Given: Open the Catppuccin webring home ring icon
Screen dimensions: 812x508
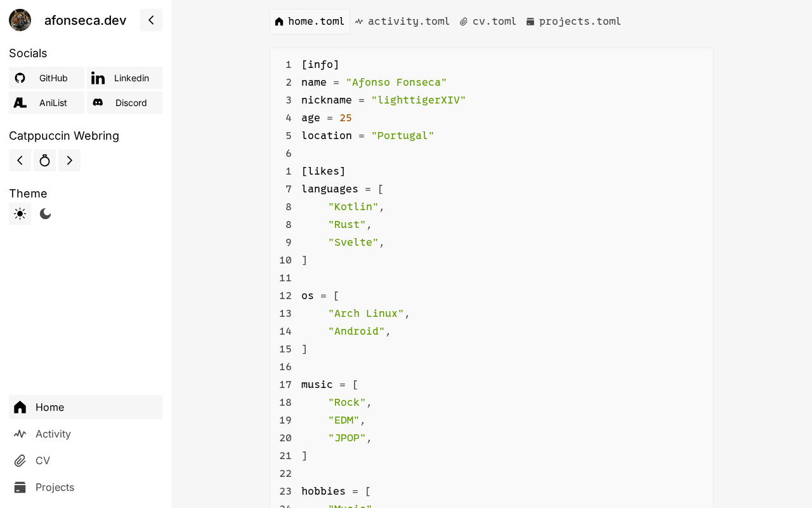Looking at the screenshot, I should click(x=44, y=161).
